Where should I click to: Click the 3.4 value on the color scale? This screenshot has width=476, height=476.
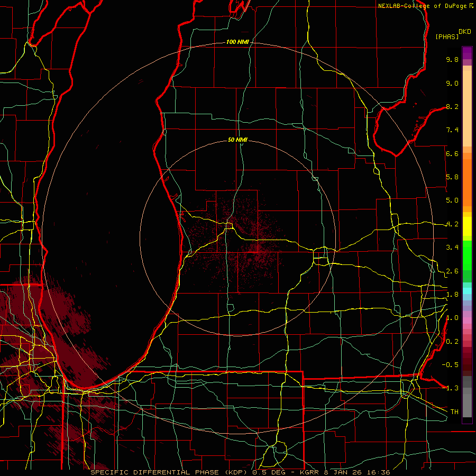coord(452,248)
